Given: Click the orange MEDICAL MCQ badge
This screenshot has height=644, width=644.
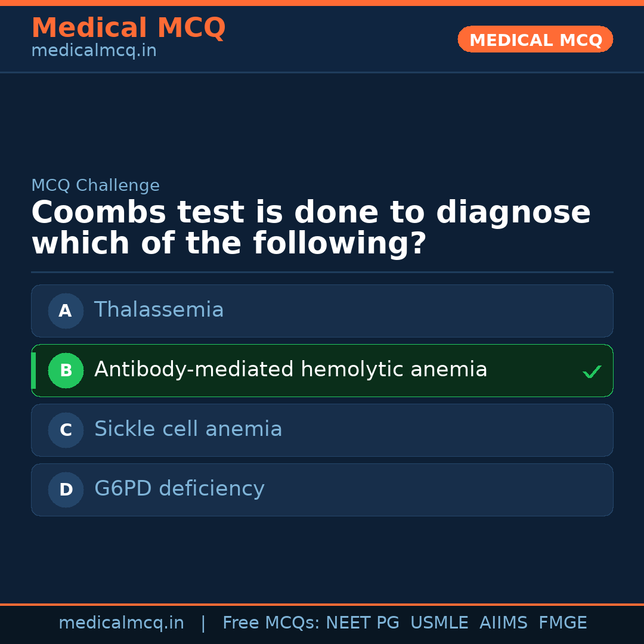Looking at the screenshot, I should click(x=535, y=40).
